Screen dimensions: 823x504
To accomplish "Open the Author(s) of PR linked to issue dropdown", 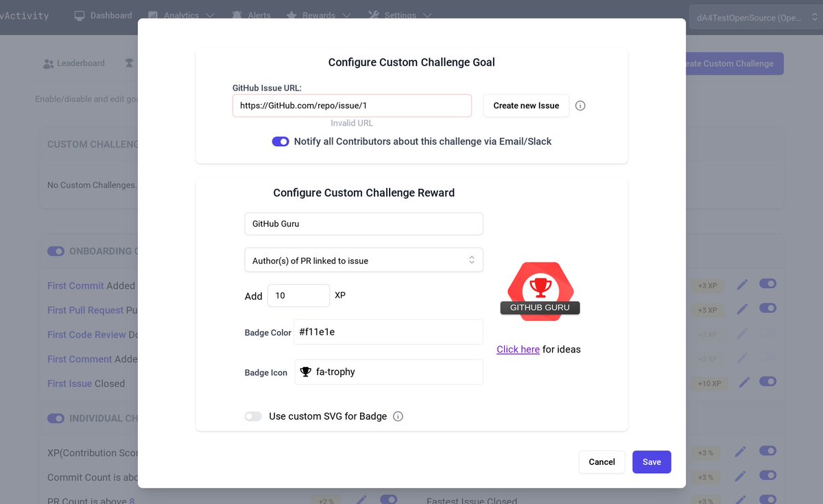I will (x=363, y=260).
